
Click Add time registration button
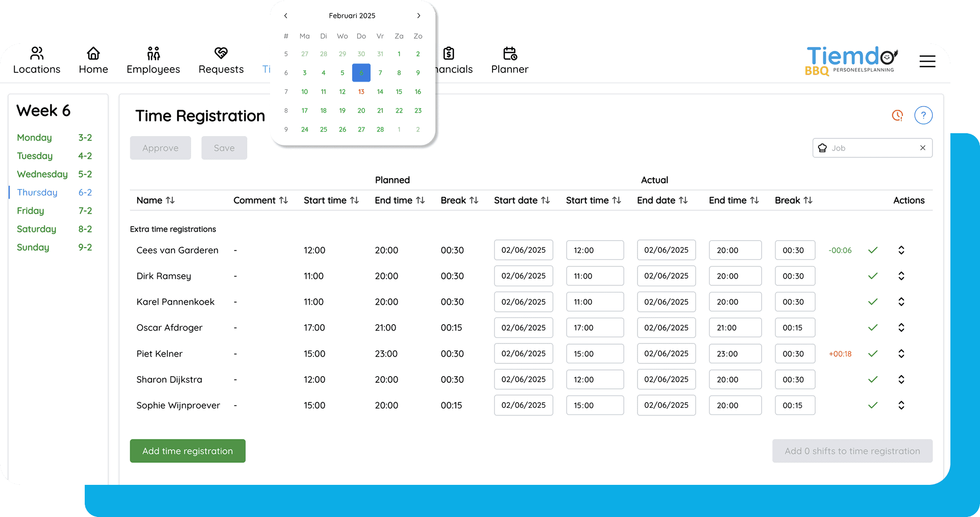[x=187, y=451]
